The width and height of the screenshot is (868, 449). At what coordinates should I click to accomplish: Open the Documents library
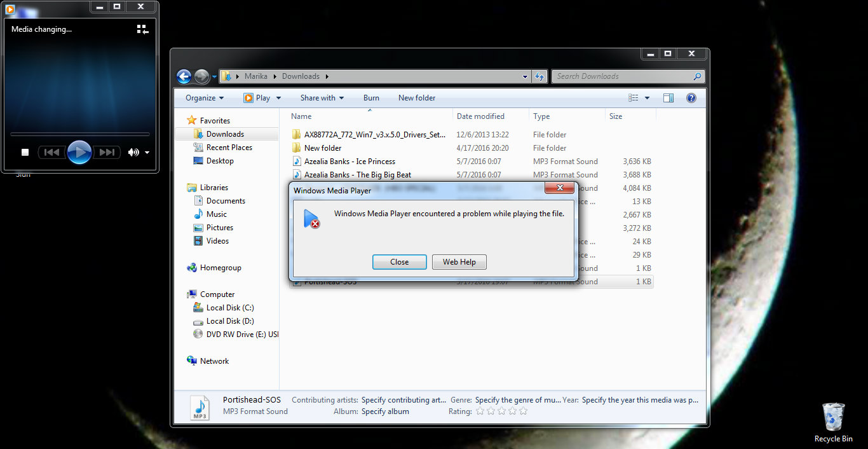point(226,201)
